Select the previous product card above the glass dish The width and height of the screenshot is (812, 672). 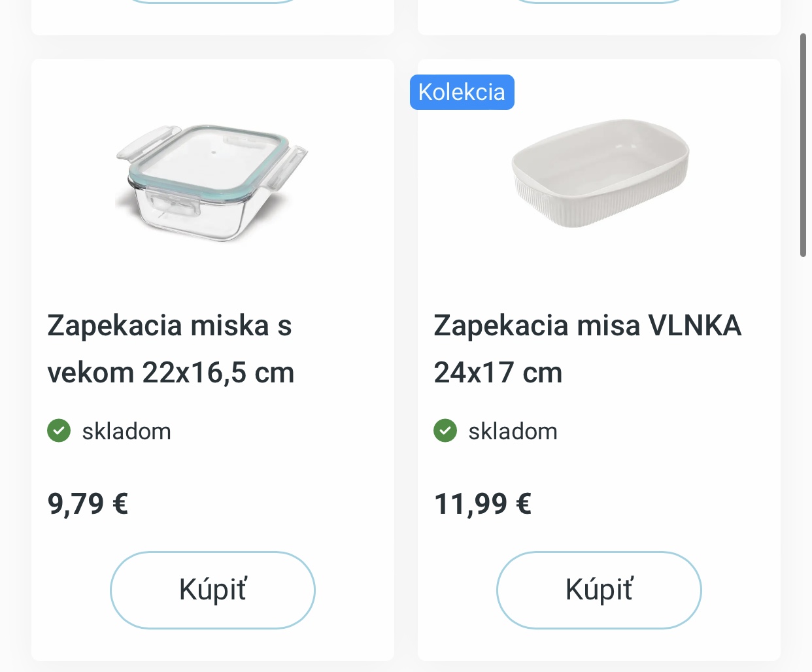(212, 20)
